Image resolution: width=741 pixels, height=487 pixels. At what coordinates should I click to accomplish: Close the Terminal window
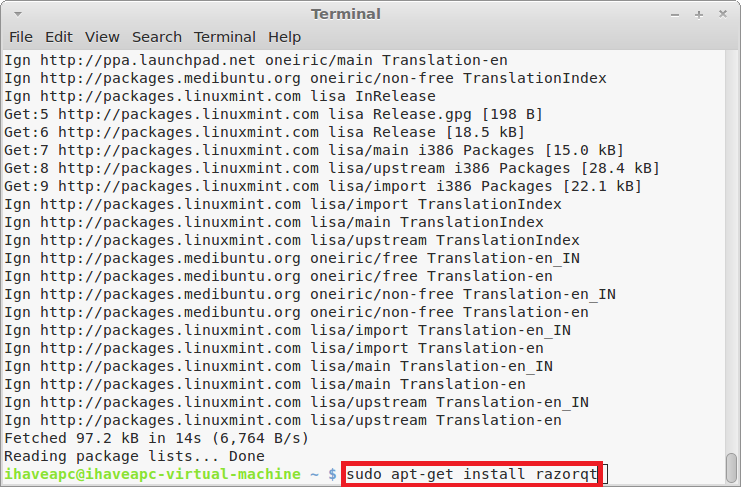tap(723, 14)
